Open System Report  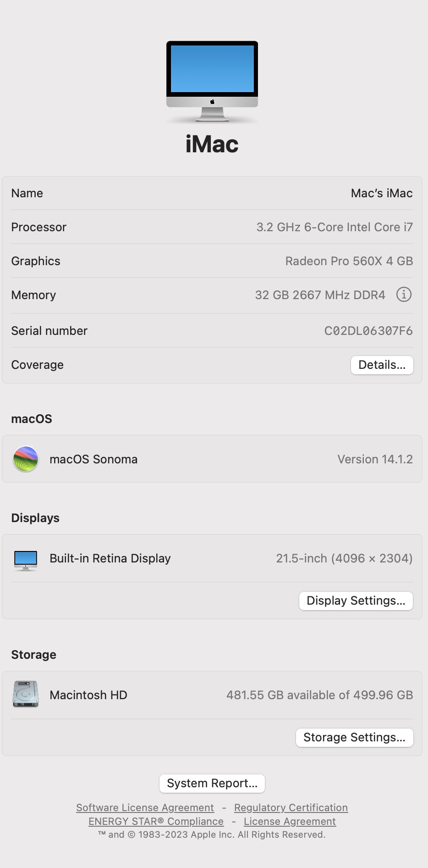click(212, 784)
